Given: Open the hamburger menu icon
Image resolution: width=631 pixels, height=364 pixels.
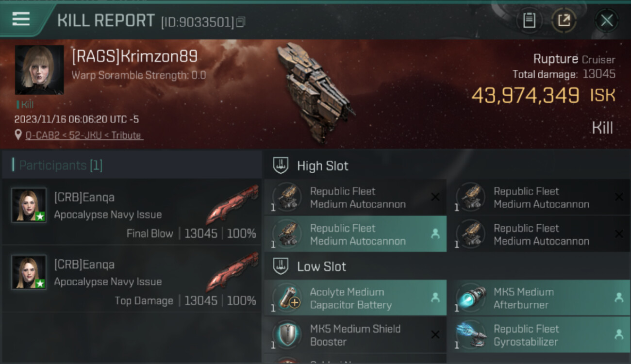Looking at the screenshot, I should point(21,19).
